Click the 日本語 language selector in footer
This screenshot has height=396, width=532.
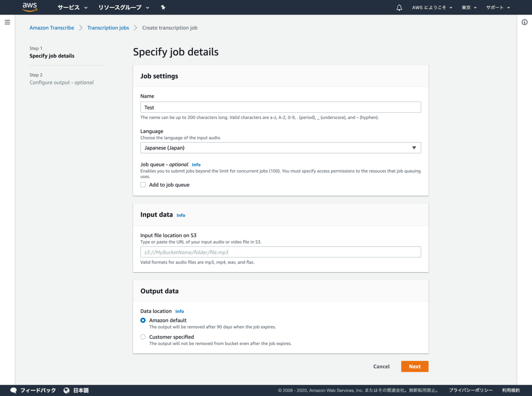coord(81,390)
